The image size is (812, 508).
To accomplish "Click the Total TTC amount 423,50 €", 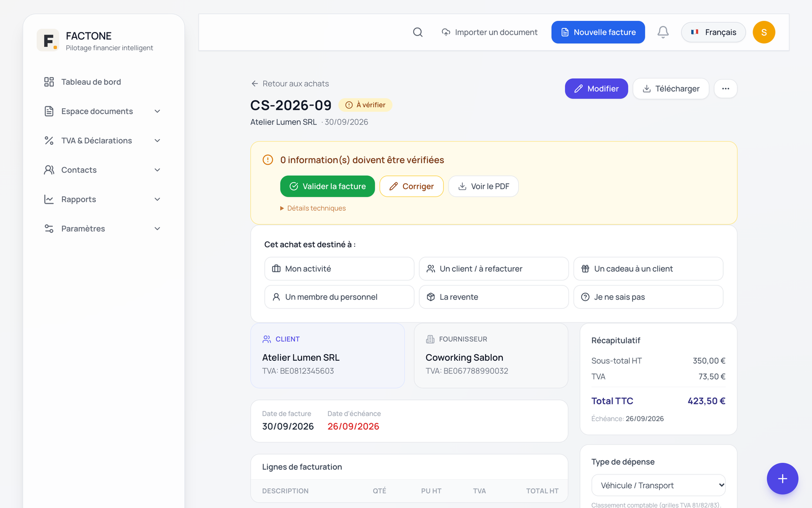I will [x=706, y=401].
